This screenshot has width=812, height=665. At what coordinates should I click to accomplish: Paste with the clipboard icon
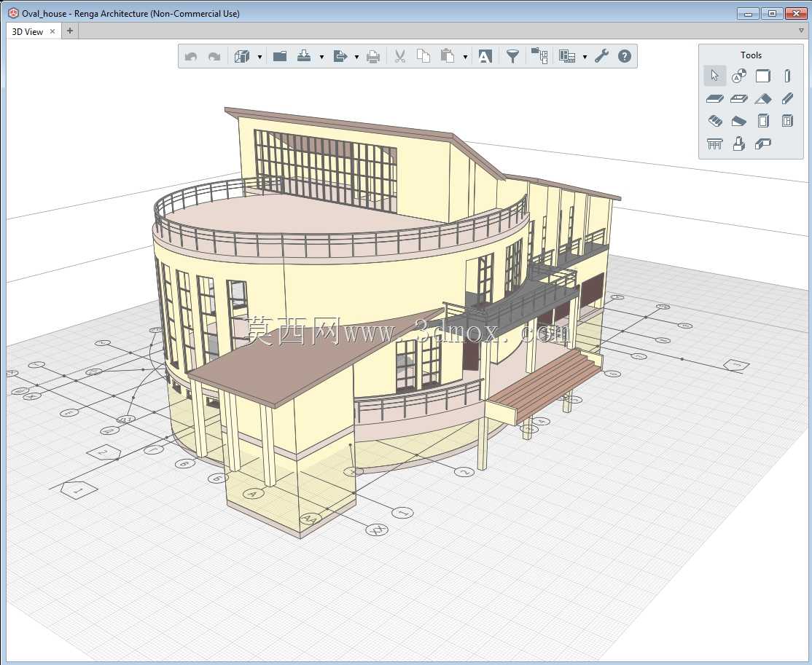448,56
